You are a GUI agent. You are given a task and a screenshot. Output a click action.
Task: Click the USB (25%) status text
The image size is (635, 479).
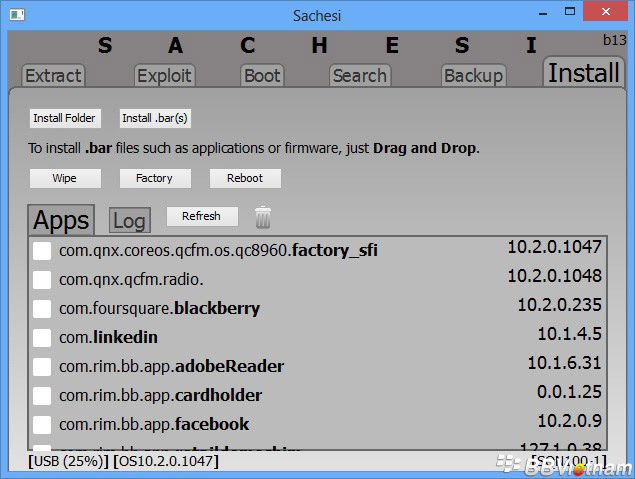(68, 462)
